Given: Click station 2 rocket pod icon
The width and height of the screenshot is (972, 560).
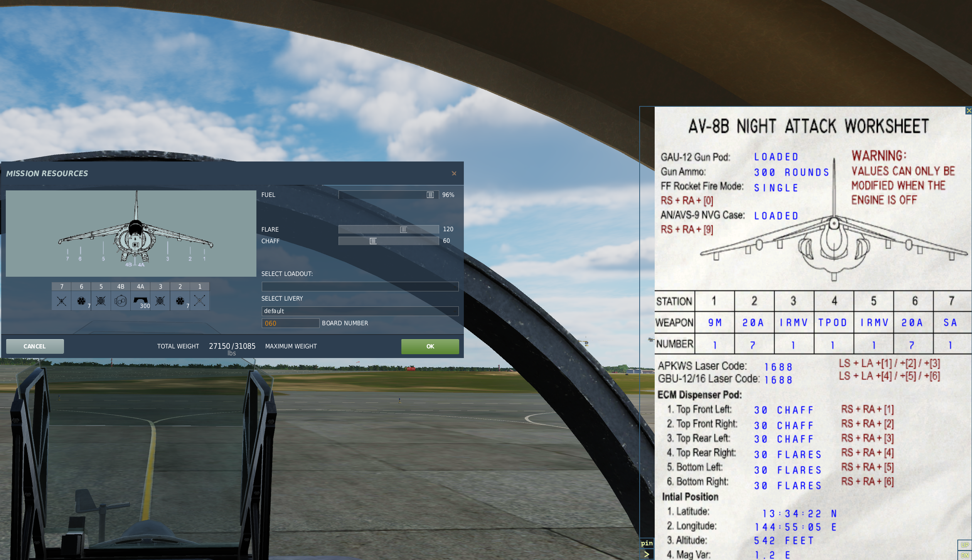Looking at the screenshot, I should [x=180, y=301].
